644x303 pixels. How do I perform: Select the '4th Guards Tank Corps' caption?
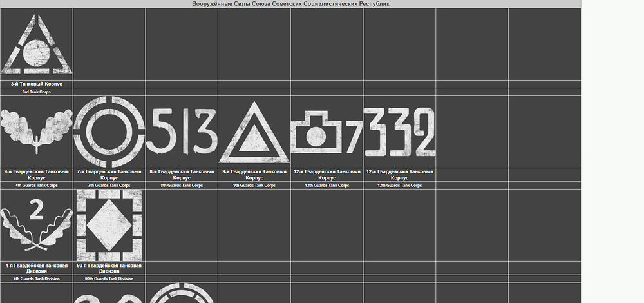37,186
